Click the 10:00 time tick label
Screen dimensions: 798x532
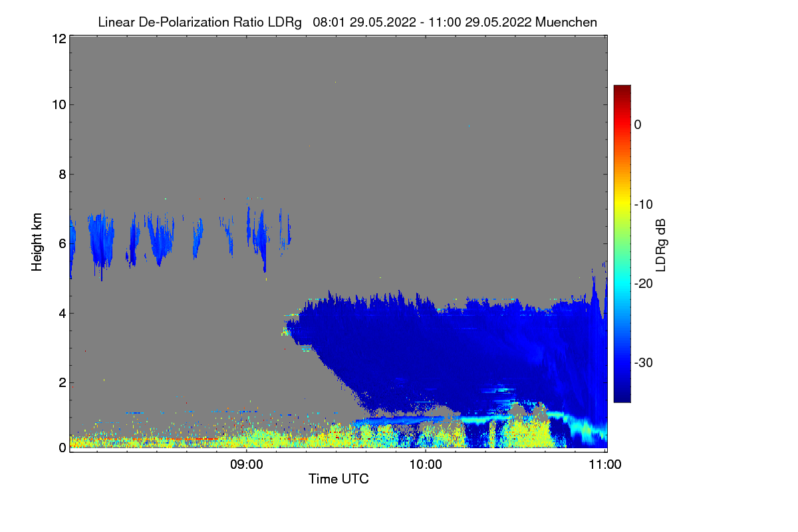pos(426,465)
